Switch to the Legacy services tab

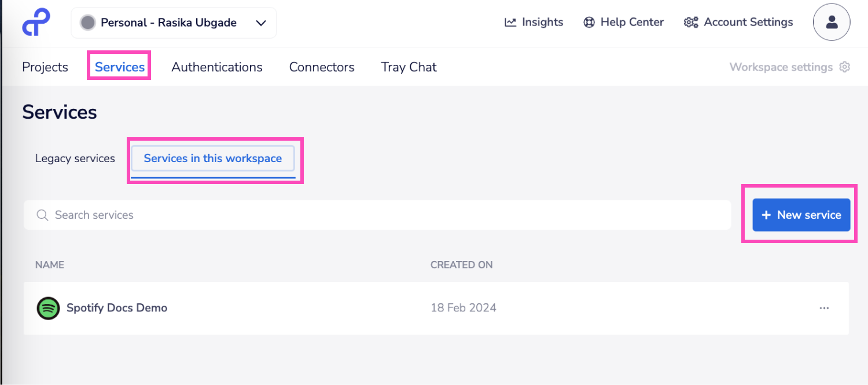75,157
